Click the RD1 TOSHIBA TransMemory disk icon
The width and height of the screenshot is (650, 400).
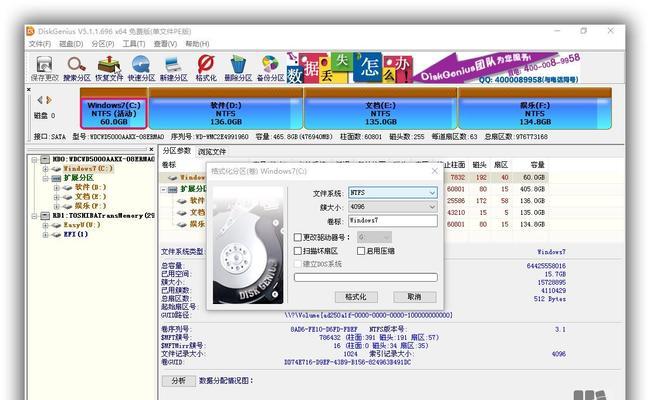coord(45,216)
